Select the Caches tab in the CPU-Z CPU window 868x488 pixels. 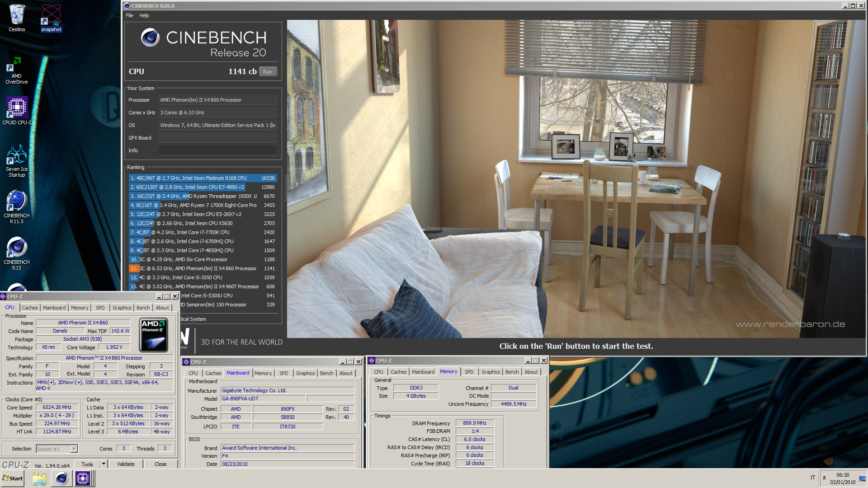tap(30, 308)
